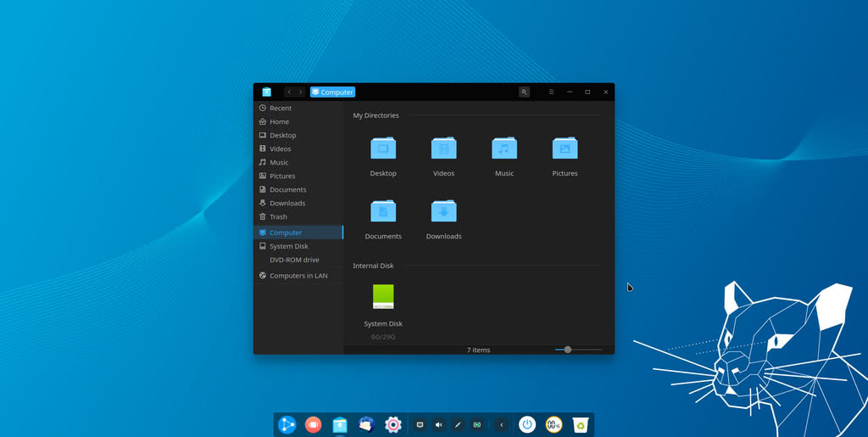Adjust the icon size slider
This screenshot has width=868, height=437.
(x=578, y=350)
